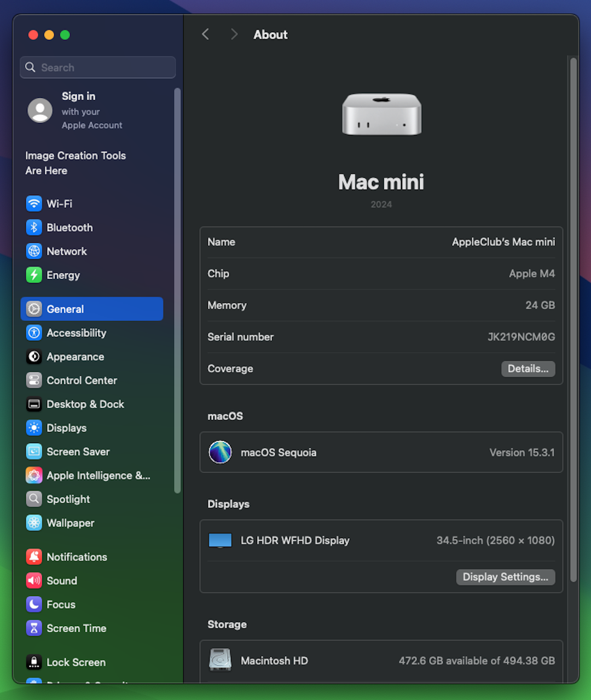Viewport: 591px width, 700px height.
Task: Click the Sound speaker icon
Action: click(x=34, y=581)
